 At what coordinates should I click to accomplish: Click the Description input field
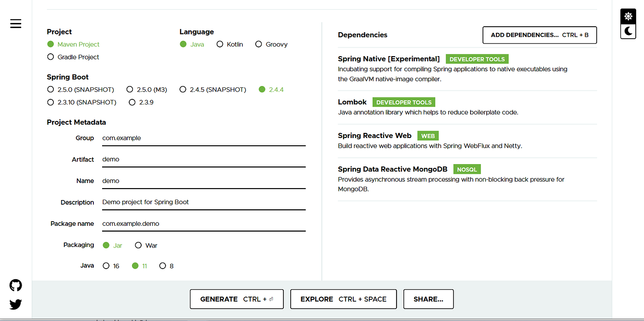[204, 202]
